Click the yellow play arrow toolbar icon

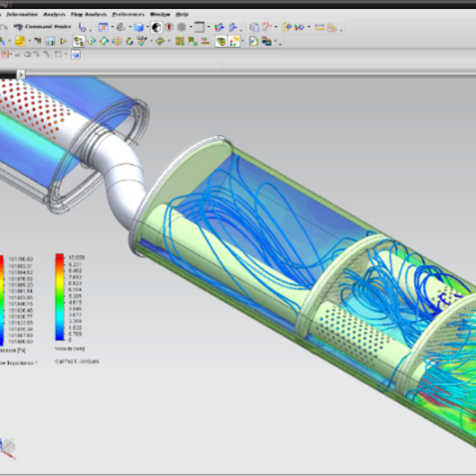(x=63, y=41)
